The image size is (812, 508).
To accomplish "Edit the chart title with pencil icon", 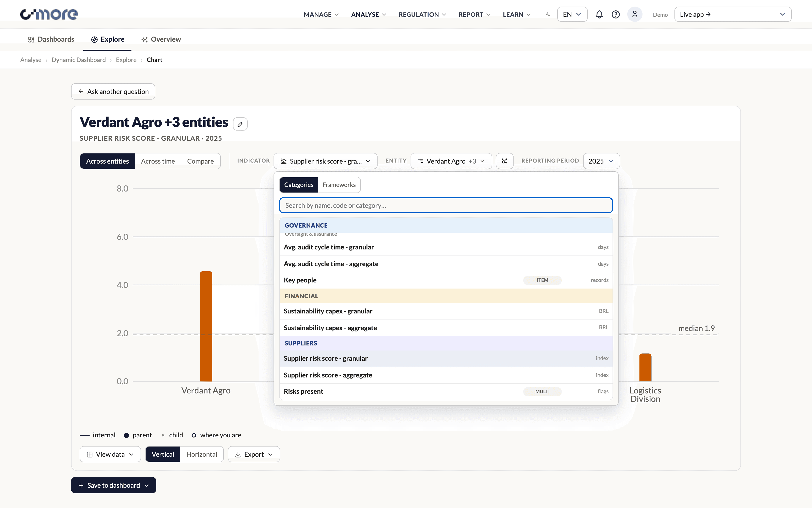I will click(240, 124).
